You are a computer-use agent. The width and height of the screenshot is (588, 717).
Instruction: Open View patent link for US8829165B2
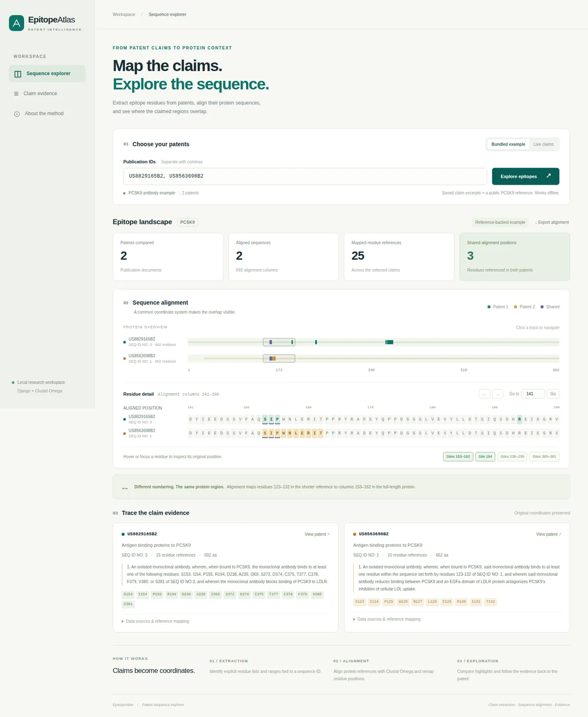pyautogui.click(x=317, y=534)
